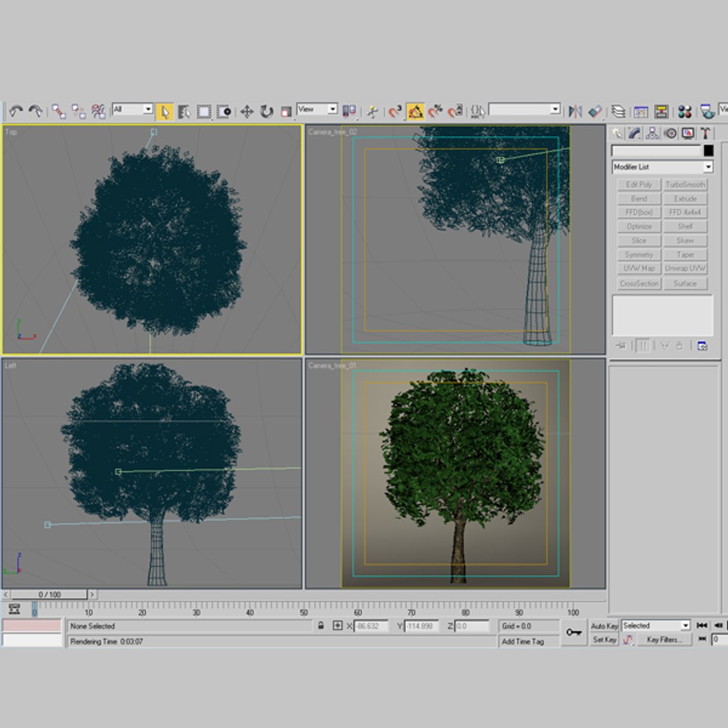Switch to the Display command panel tab
Image resolution: width=728 pixels, height=728 pixels.
(x=688, y=133)
